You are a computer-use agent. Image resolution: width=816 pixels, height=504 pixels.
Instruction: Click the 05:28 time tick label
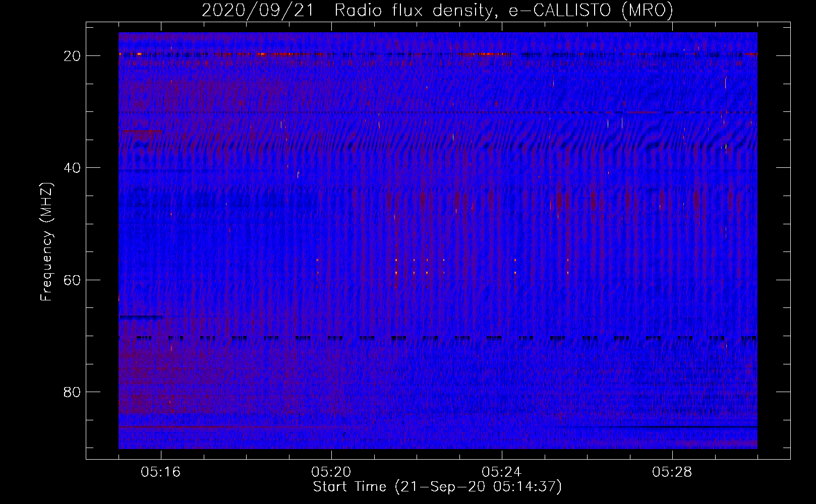tap(672, 472)
